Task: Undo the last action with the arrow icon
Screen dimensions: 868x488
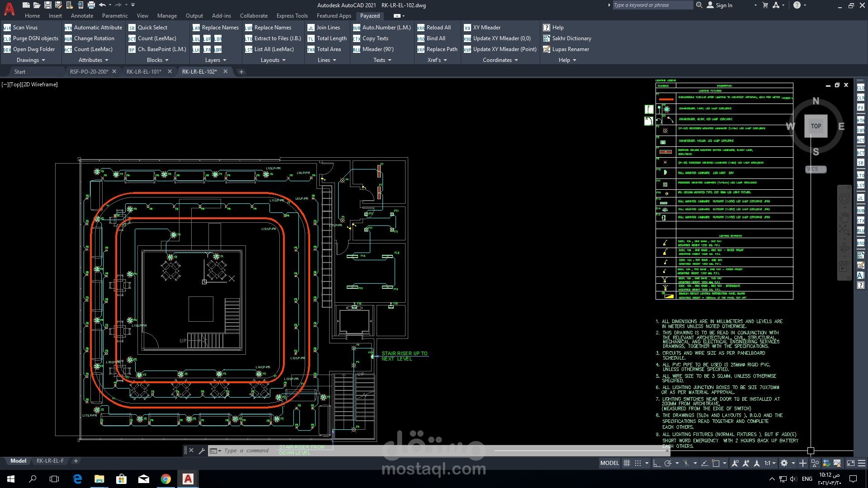Action: coord(102,5)
